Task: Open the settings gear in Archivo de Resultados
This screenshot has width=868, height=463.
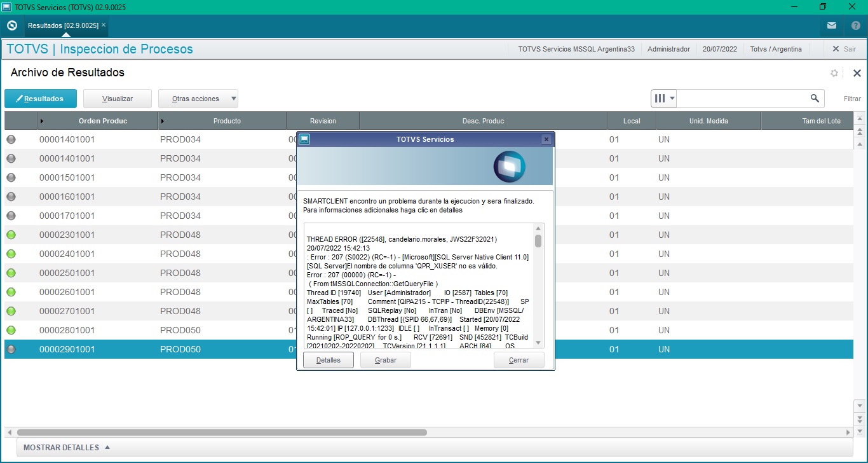Action: coord(834,73)
